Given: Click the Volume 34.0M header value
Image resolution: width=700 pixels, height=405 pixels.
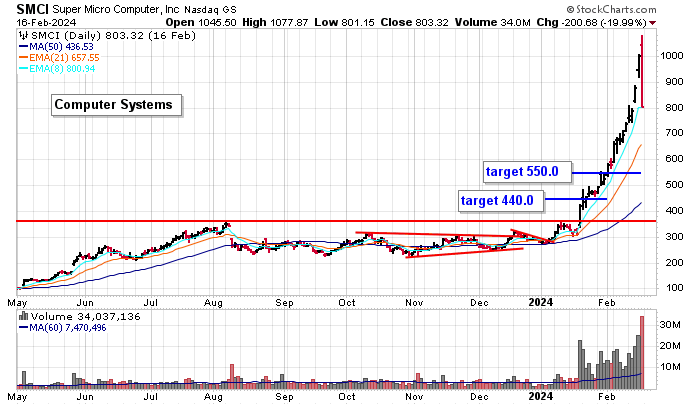Looking at the screenshot, I should [x=493, y=22].
